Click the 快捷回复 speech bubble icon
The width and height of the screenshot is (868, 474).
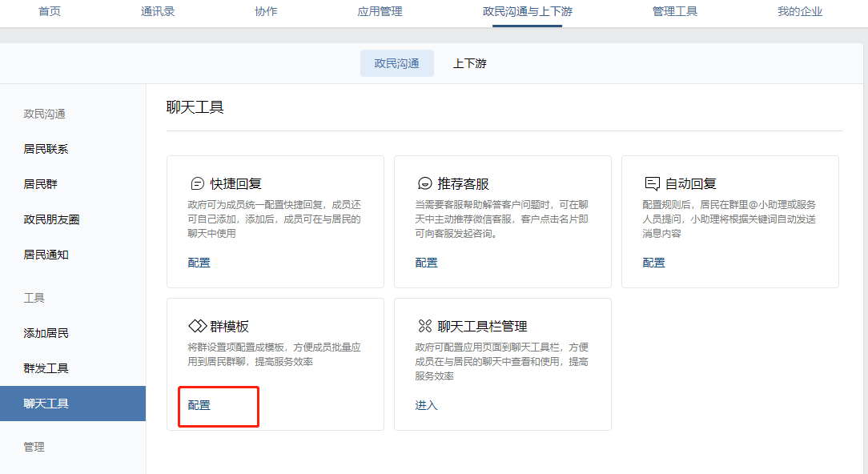tap(197, 183)
